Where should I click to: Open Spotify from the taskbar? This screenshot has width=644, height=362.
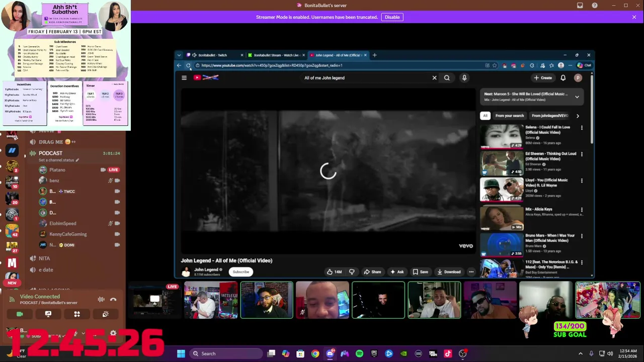coord(359,353)
